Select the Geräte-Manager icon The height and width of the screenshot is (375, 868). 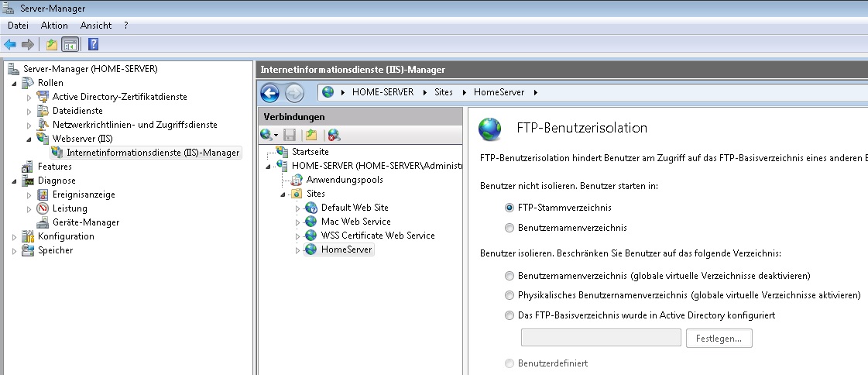tap(43, 222)
